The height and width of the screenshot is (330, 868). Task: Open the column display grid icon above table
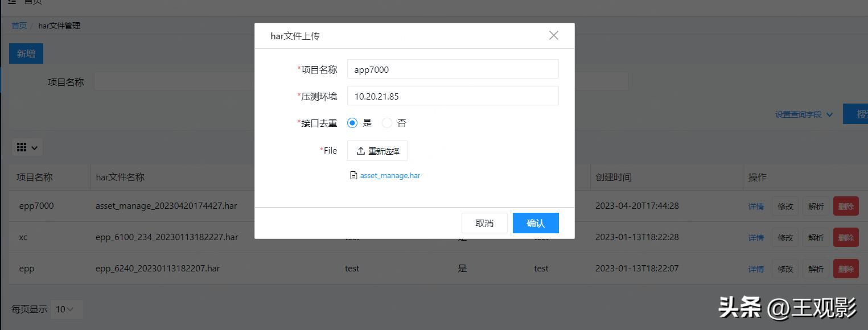click(x=23, y=147)
